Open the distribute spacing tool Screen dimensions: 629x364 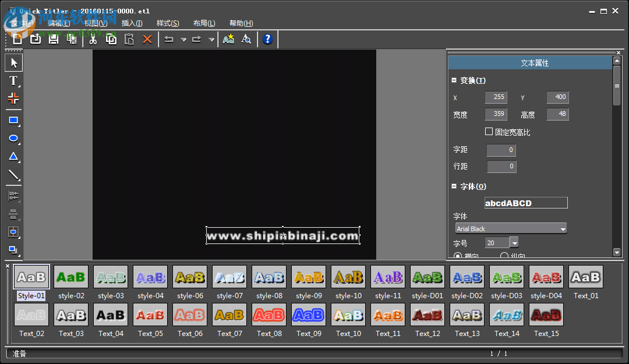pyautogui.click(x=13, y=214)
